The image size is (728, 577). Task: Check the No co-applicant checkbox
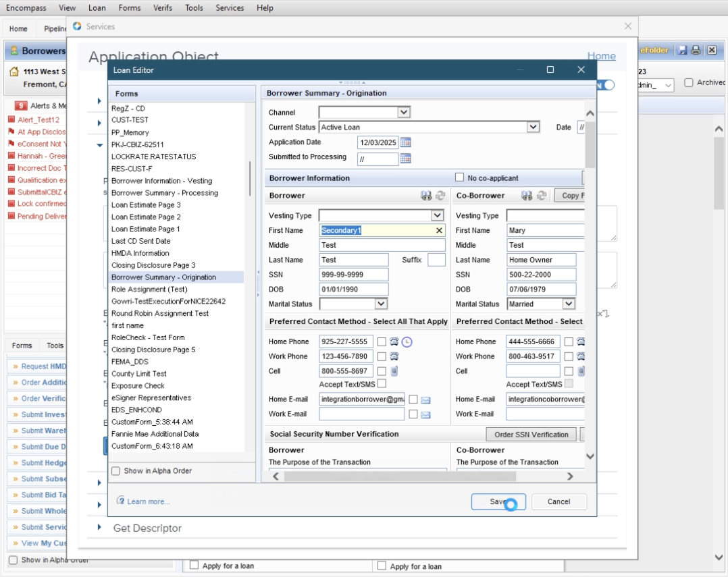[460, 178]
